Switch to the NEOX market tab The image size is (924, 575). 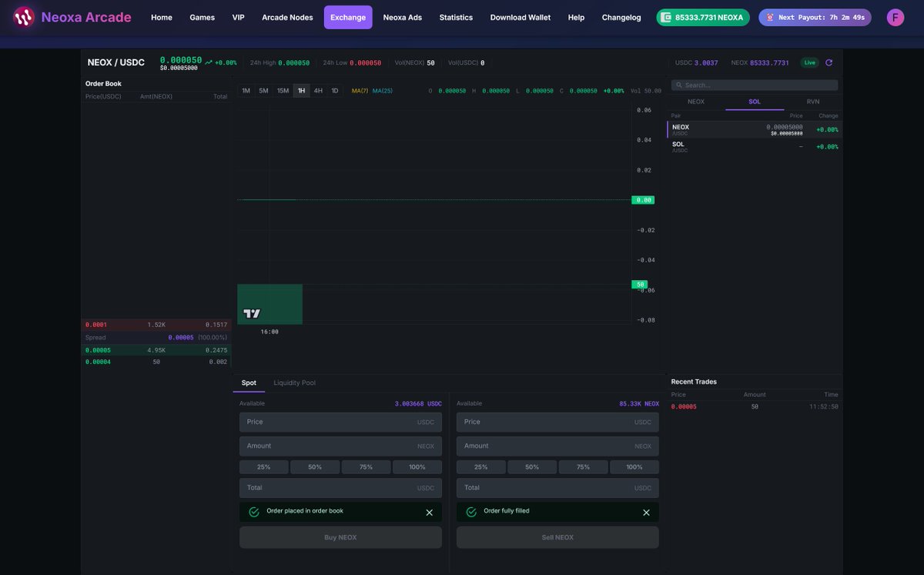pyautogui.click(x=696, y=102)
